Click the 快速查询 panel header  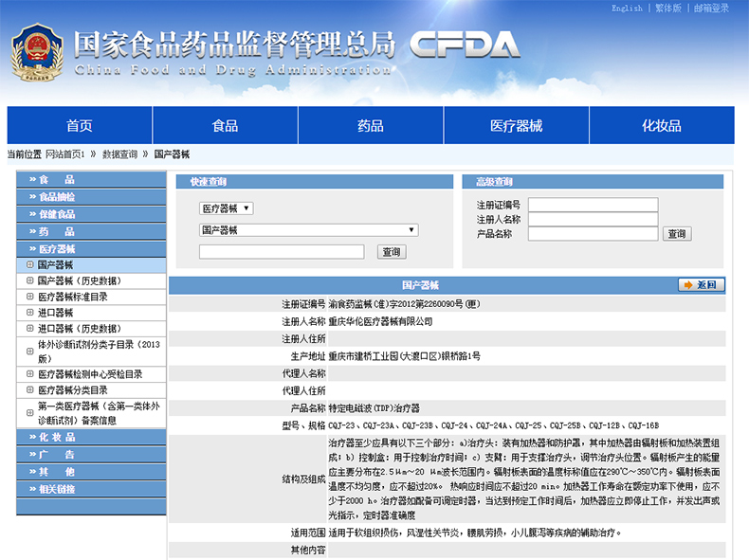pyautogui.click(x=315, y=181)
